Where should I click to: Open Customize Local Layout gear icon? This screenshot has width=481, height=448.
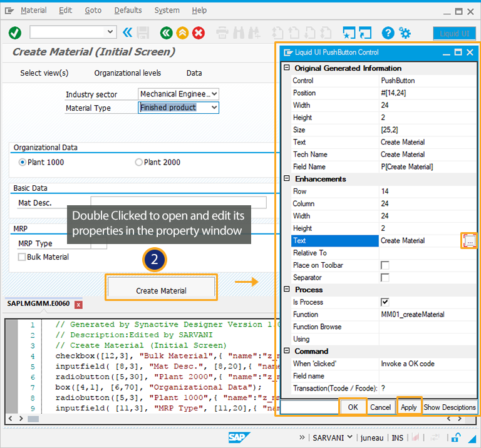(405, 33)
